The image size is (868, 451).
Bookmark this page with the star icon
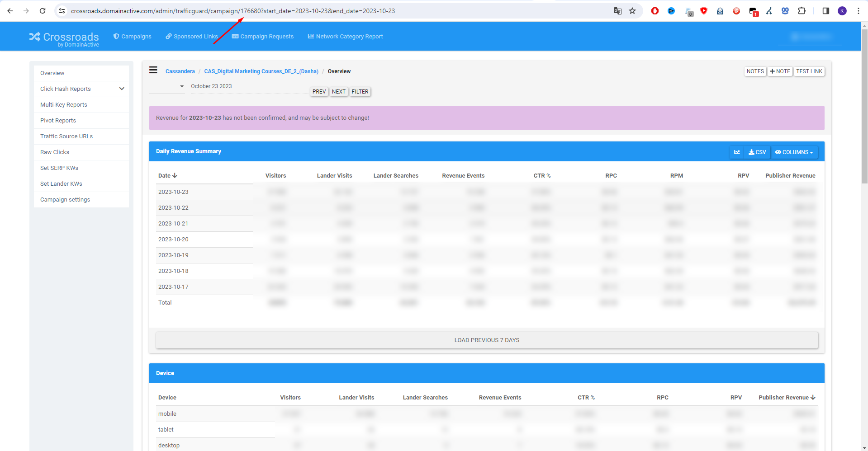click(x=632, y=11)
